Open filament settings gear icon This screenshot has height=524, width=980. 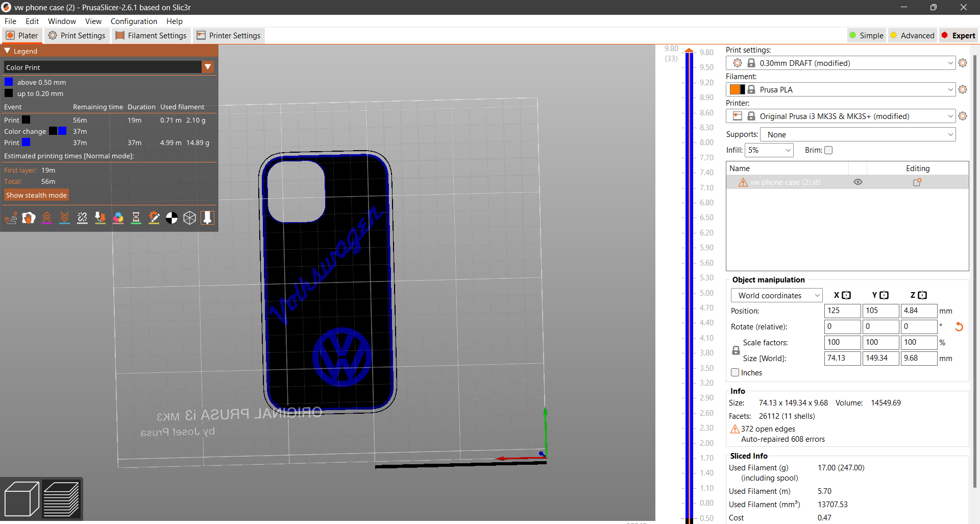pos(963,89)
